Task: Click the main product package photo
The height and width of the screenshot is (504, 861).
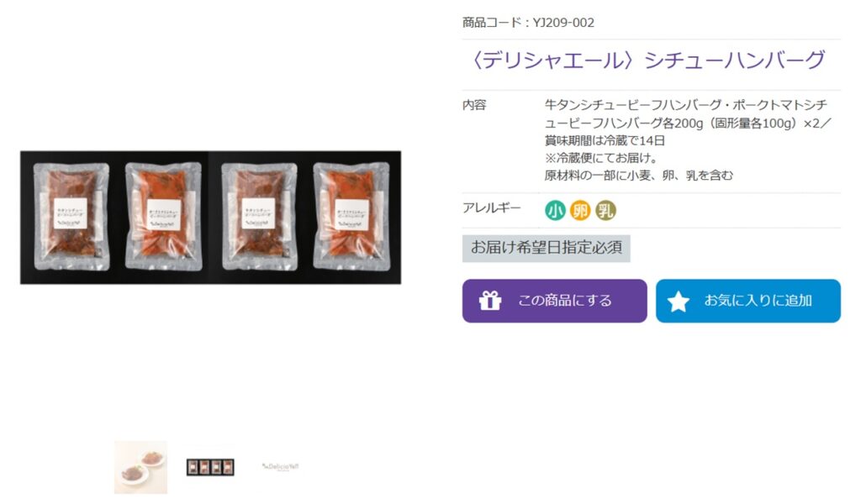Action: [x=210, y=218]
